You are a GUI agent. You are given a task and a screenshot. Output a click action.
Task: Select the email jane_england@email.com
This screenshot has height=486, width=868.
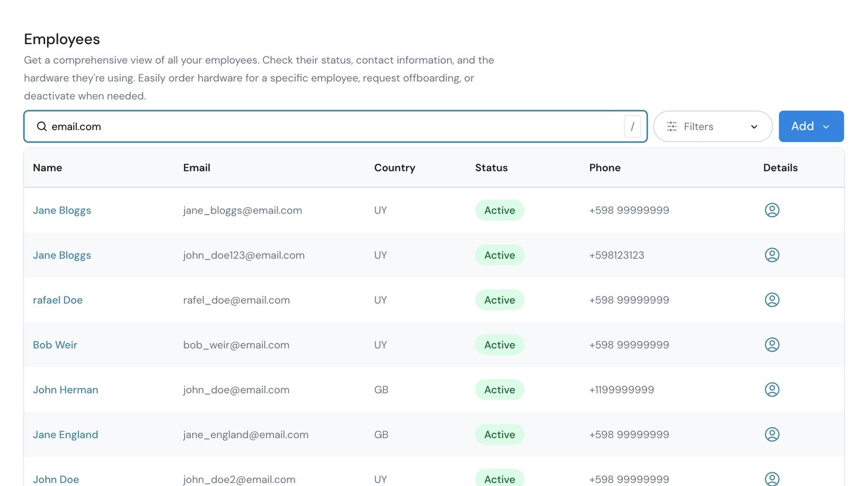(246, 435)
